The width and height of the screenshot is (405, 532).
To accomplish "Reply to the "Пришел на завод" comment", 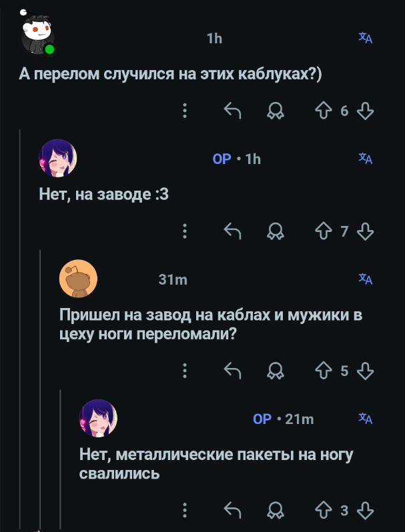I will tap(232, 370).
